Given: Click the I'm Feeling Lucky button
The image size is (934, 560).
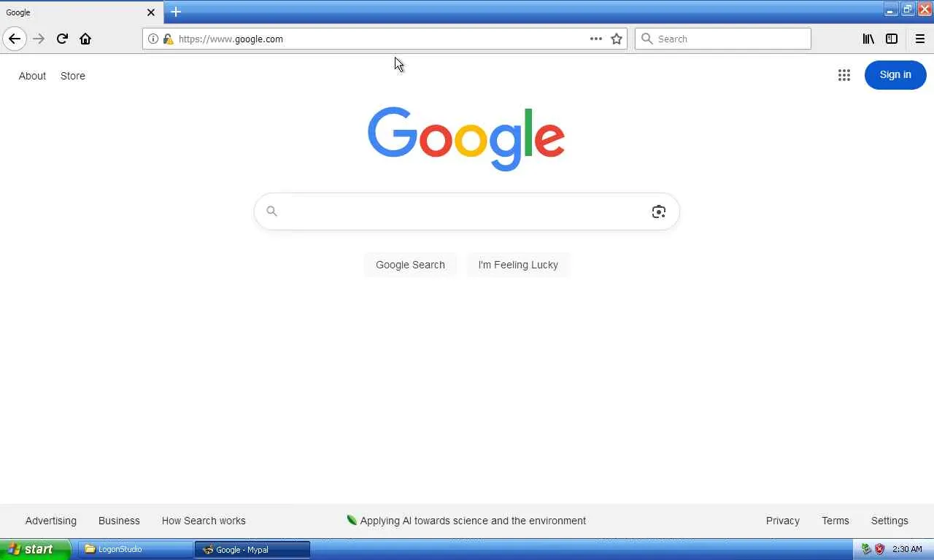Looking at the screenshot, I should click(518, 265).
